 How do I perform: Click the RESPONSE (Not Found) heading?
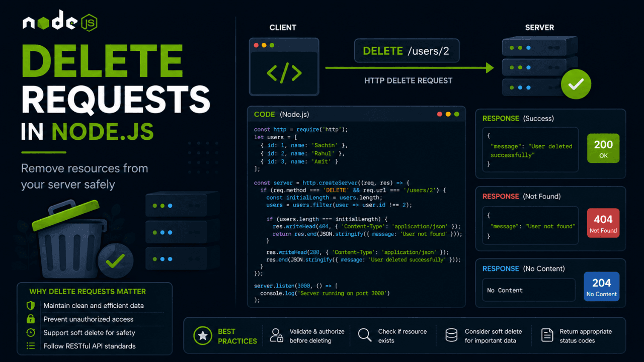tap(521, 196)
